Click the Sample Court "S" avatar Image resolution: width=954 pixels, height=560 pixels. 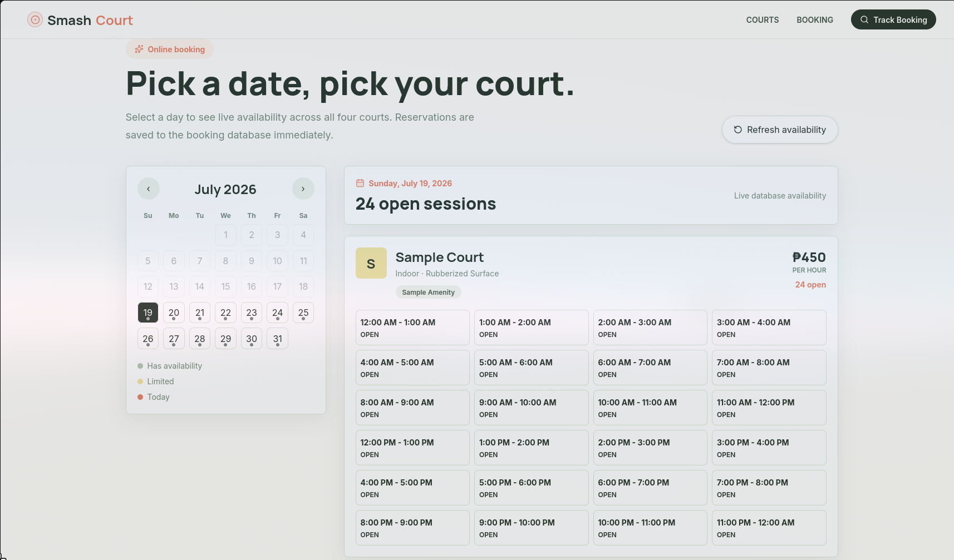(x=371, y=263)
